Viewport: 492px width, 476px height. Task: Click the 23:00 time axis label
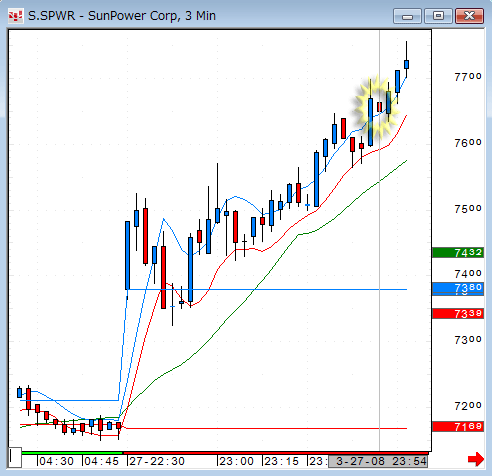coord(236,461)
